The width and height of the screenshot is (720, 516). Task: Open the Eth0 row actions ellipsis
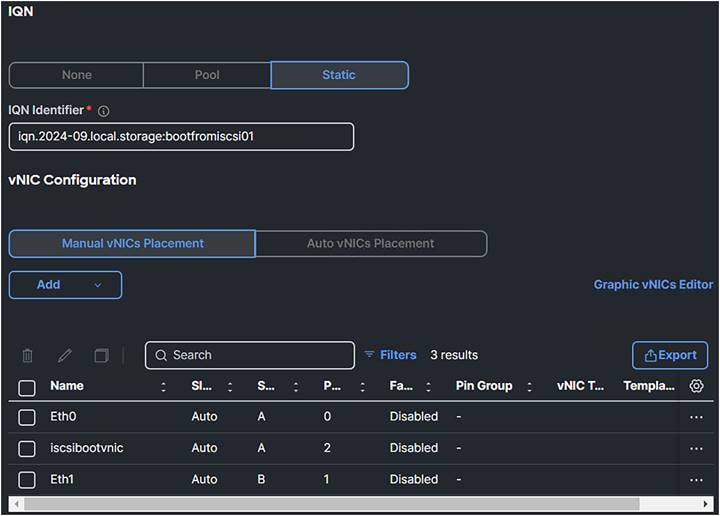tap(696, 416)
